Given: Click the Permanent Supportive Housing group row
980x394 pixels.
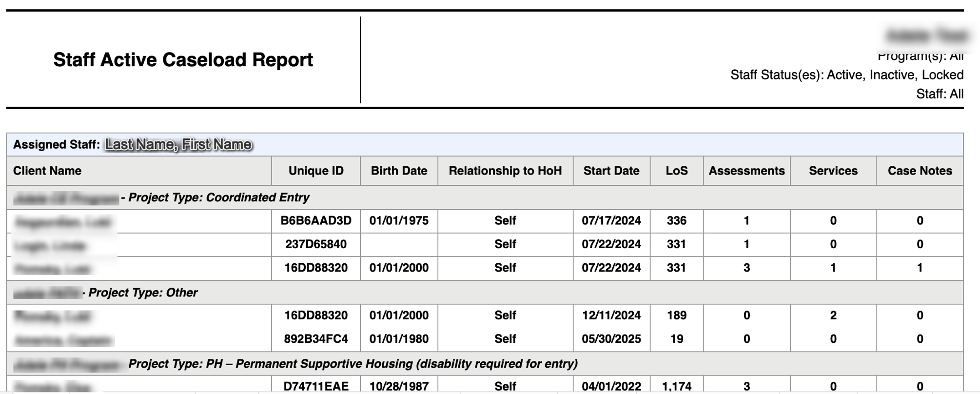Looking at the screenshot, I should coord(485,364).
